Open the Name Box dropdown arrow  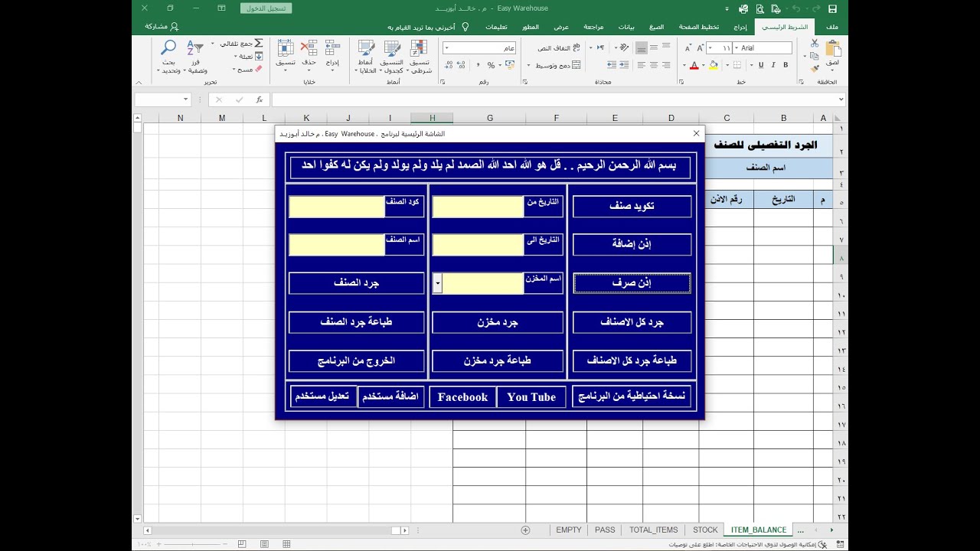click(185, 99)
